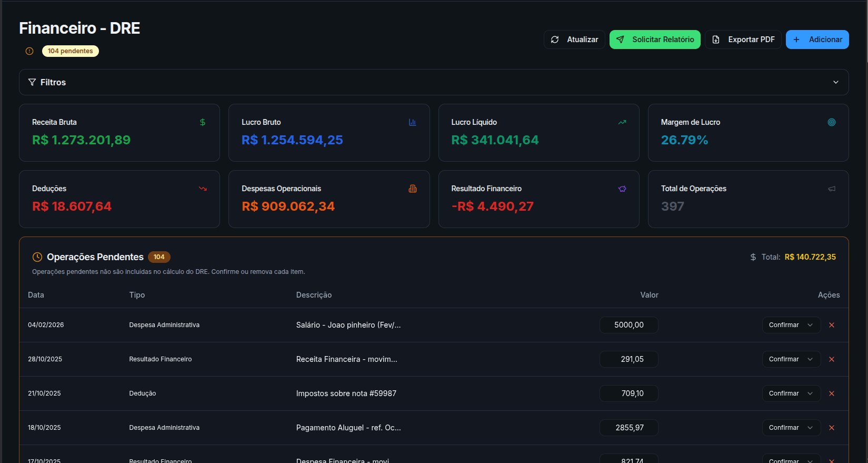
Task: Click the dollar icon on Receita Bruta card
Action: pyautogui.click(x=203, y=122)
